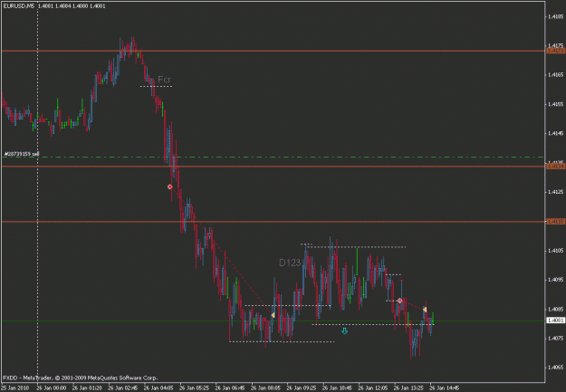
Task: Click the 26 Jan 06:45 time label
Action: (230, 388)
